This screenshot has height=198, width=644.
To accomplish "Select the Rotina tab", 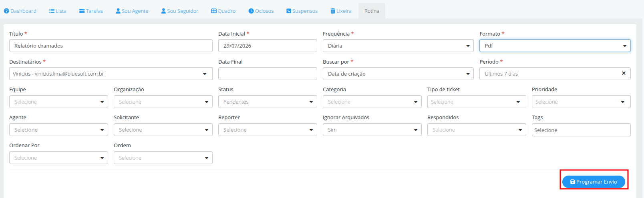I will pyautogui.click(x=372, y=11).
